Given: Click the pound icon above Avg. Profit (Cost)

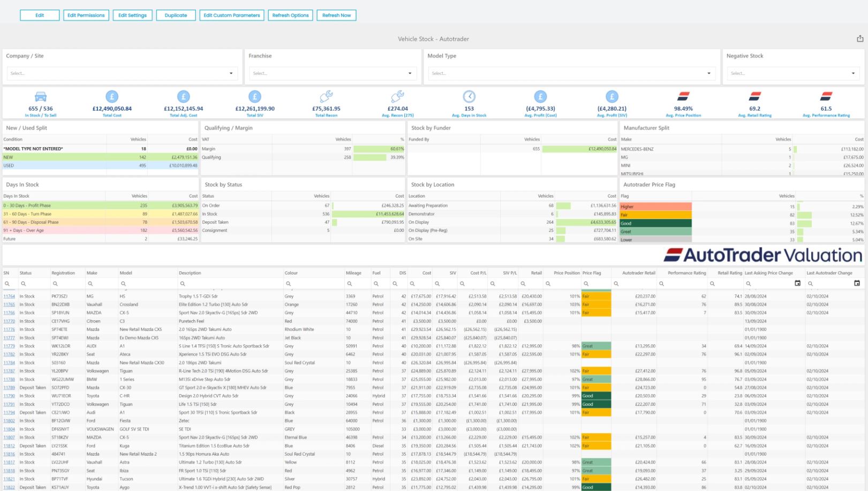Looking at the screenshot, I should pyautogui.click(x=540, y=96).
